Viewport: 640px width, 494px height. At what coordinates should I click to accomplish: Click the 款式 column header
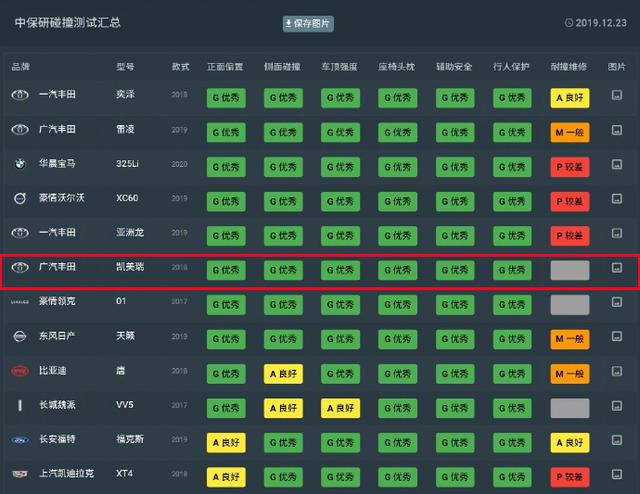(180, 67)
